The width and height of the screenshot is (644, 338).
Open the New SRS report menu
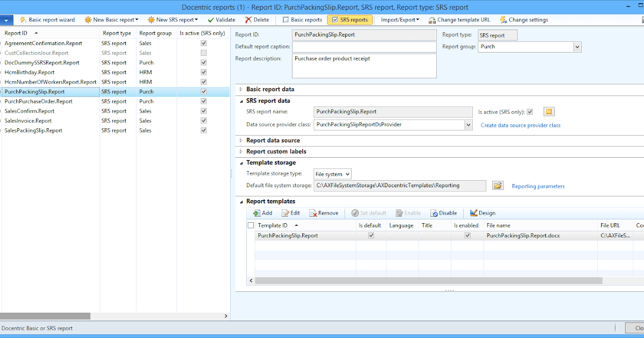click(173, 20)
